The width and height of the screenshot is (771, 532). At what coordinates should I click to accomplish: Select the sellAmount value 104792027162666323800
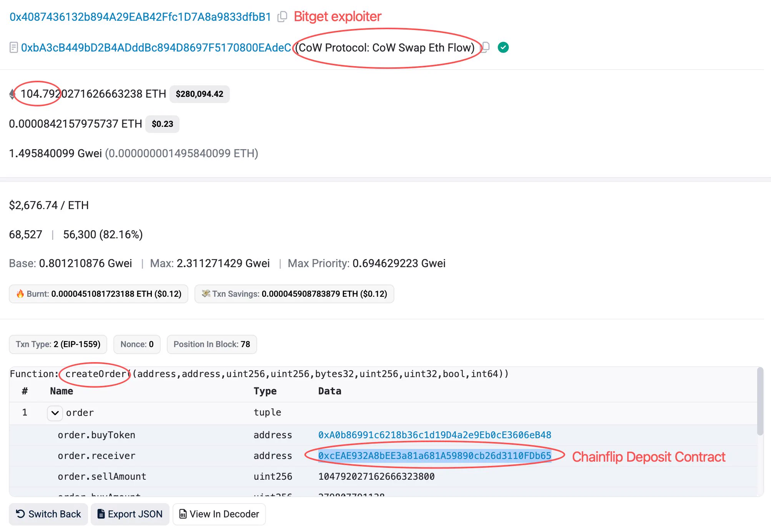(x=376, y=476)
